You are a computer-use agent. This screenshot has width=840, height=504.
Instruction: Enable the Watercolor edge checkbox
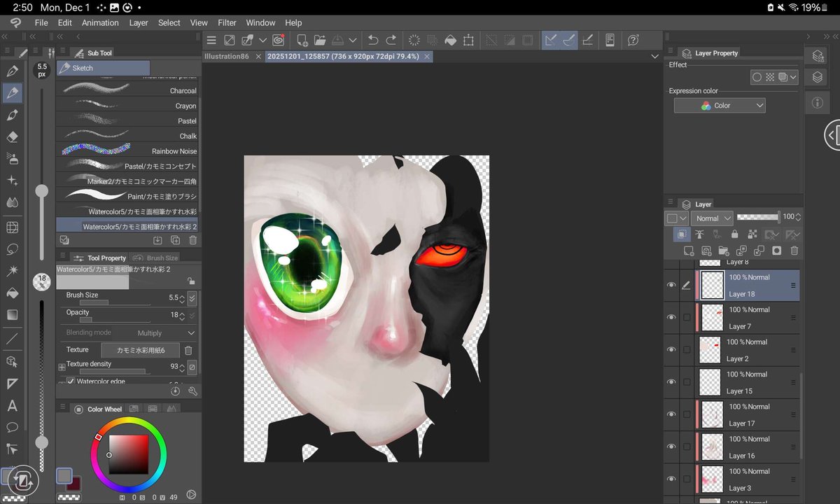pos(71,381)
